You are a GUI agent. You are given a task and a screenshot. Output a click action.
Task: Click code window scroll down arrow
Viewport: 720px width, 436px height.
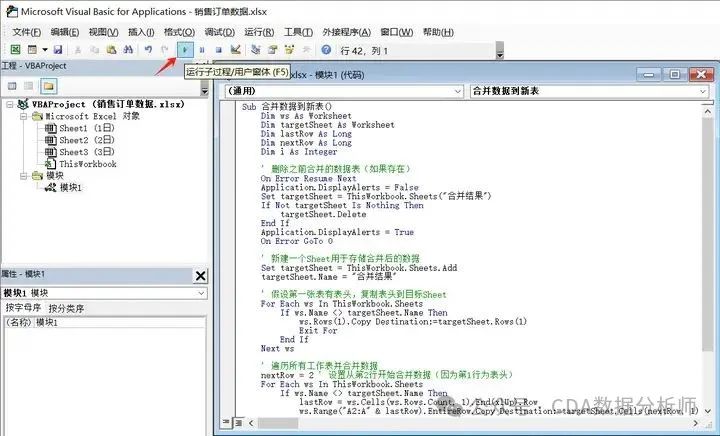point(708,411)
